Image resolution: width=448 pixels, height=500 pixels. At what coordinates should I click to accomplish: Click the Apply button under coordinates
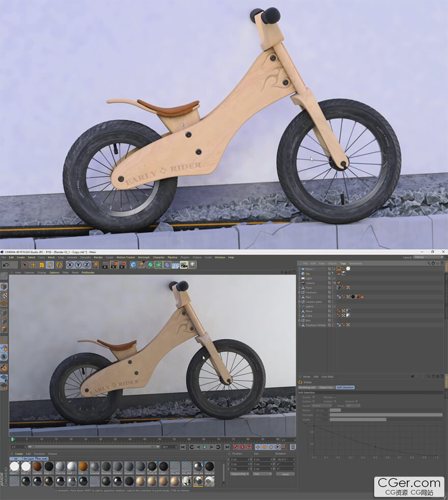click(285, 474)
